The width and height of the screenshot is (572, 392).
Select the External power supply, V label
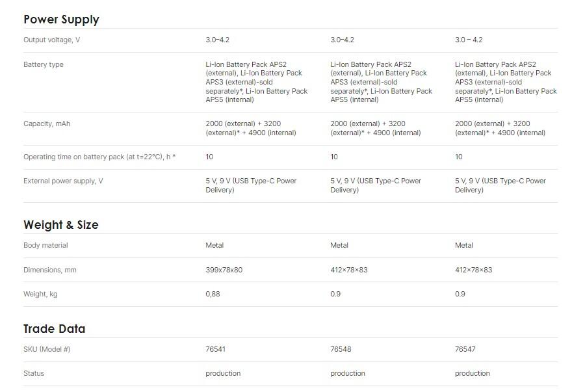63,181
